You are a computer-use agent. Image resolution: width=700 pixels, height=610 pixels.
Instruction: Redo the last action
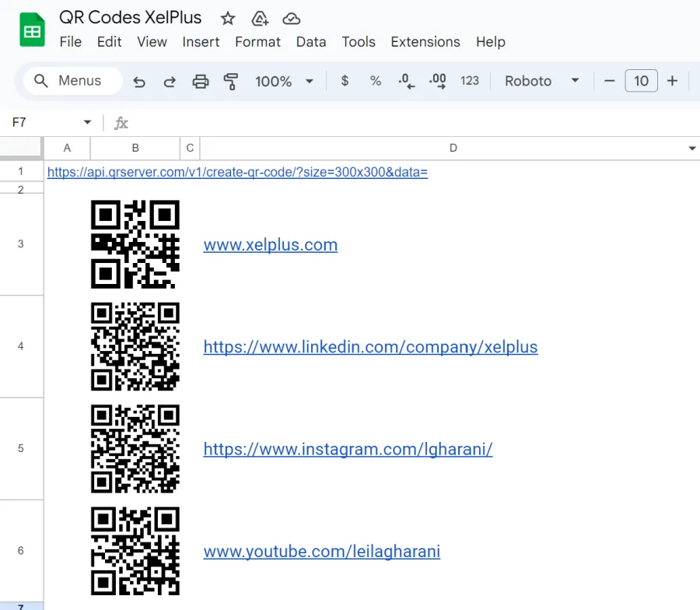click(169, 81)
